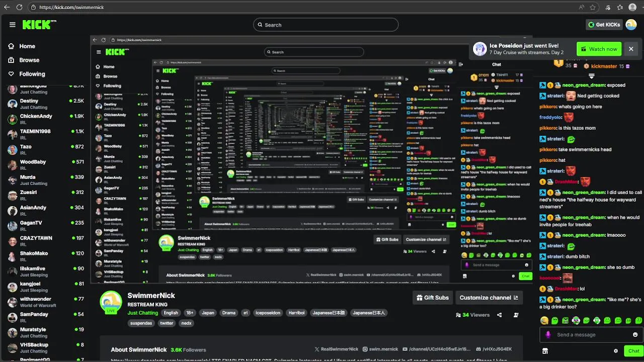644x362 pixels.
Task: Open Tazo's channel in the outer left sidebar
Action: (x=45, y=149)
